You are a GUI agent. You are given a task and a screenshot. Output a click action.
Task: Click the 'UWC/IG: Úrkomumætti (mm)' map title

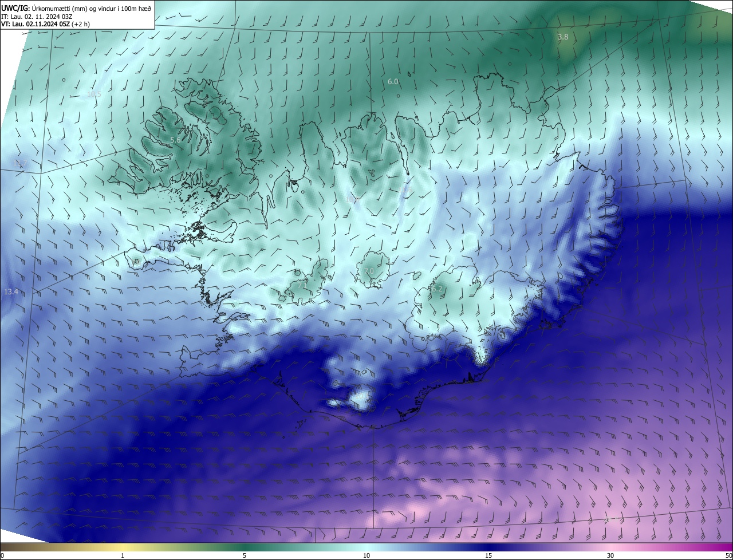(x=76, y=8)
